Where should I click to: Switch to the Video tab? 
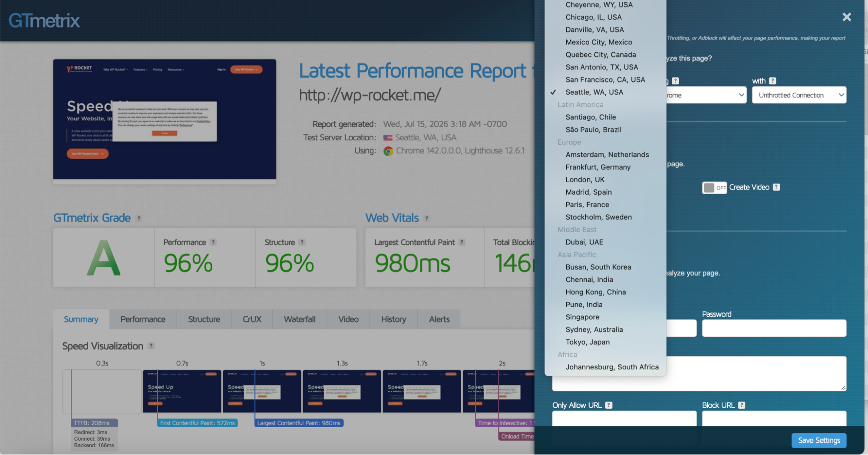348,319
